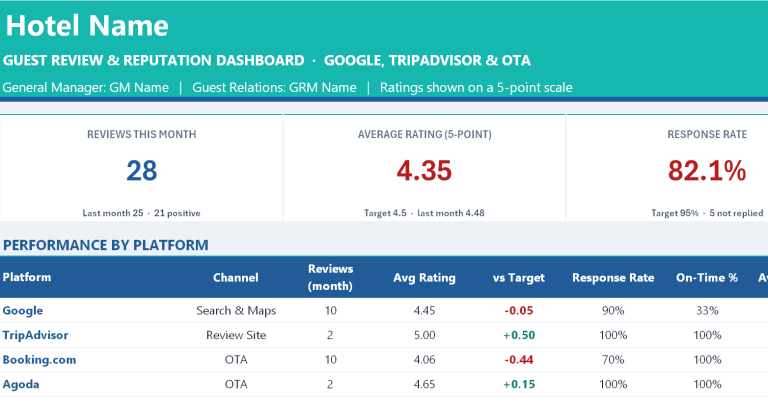
Task: Click the +0.50 vs target cell
Action: coord(519,335)
